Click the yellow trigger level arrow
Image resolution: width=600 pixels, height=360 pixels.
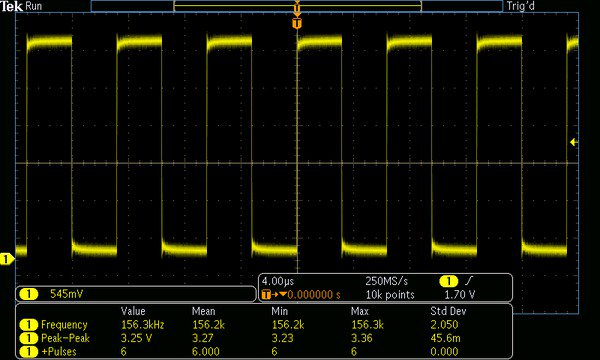pos(574,142)
